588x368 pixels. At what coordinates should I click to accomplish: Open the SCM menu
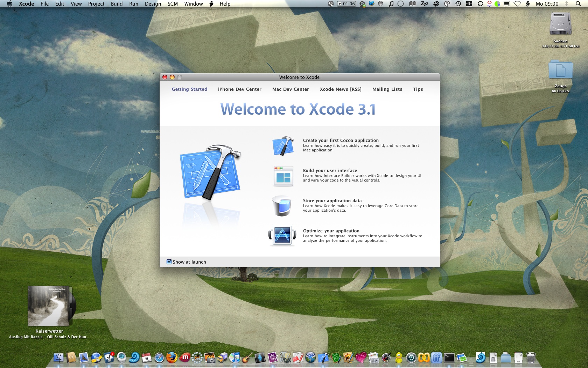tap(173, 4)
